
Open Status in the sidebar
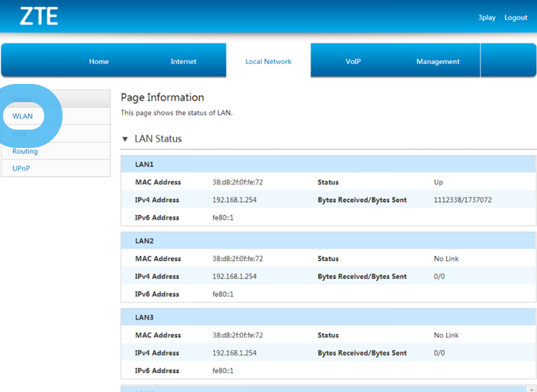(x=23, y=99)
